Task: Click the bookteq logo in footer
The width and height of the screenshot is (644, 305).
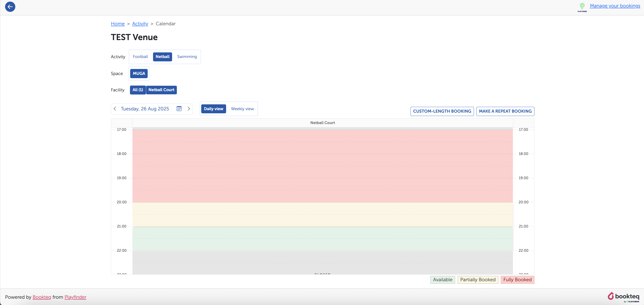Action: click(624, 297)
